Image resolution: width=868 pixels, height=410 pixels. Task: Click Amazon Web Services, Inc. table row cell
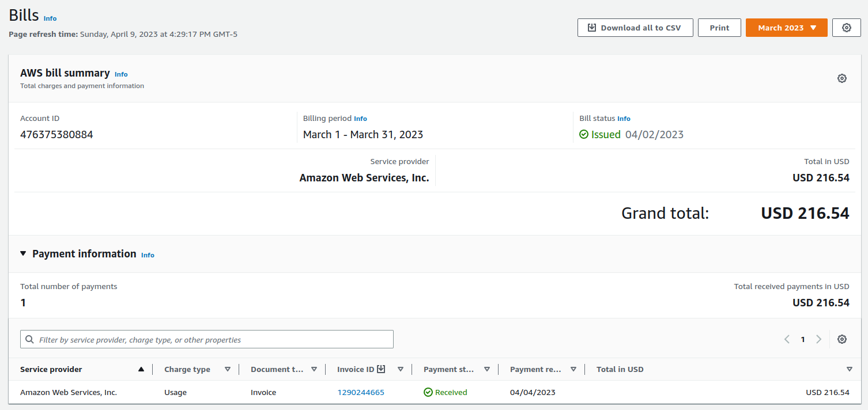pyautogui.click(x=69, y=392)
